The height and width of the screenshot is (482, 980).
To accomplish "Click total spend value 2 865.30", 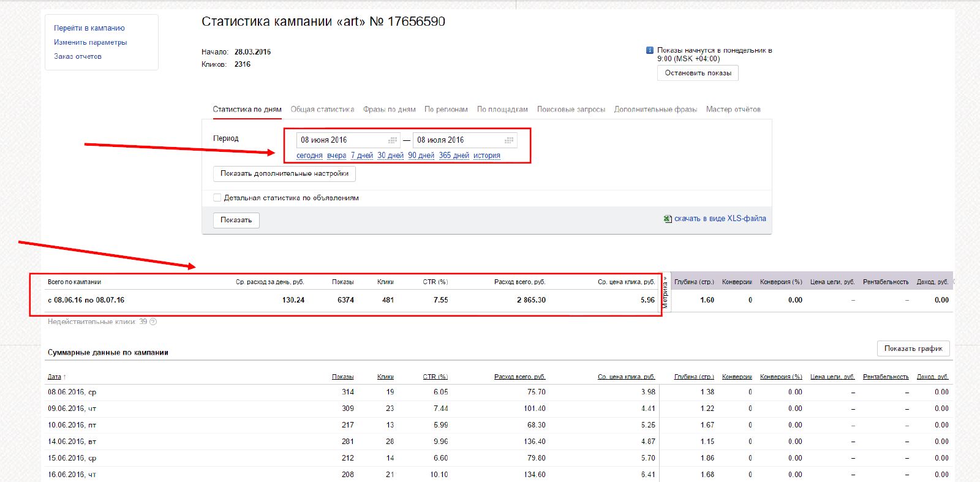I will point(531,301).
